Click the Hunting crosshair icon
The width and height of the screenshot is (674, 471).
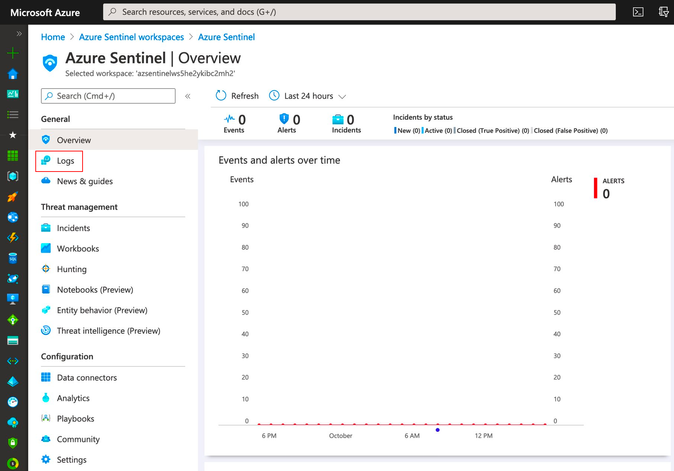click(46, 269)
